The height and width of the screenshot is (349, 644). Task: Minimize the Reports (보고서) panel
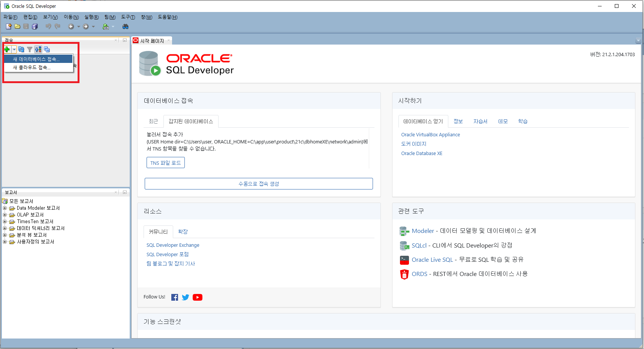(x=125, y=192)
